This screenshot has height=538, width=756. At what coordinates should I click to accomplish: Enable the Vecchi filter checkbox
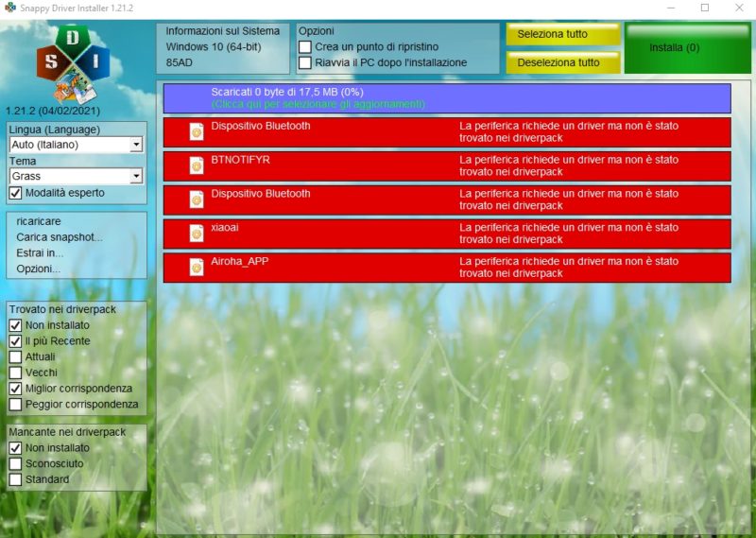tap(15, 373)
